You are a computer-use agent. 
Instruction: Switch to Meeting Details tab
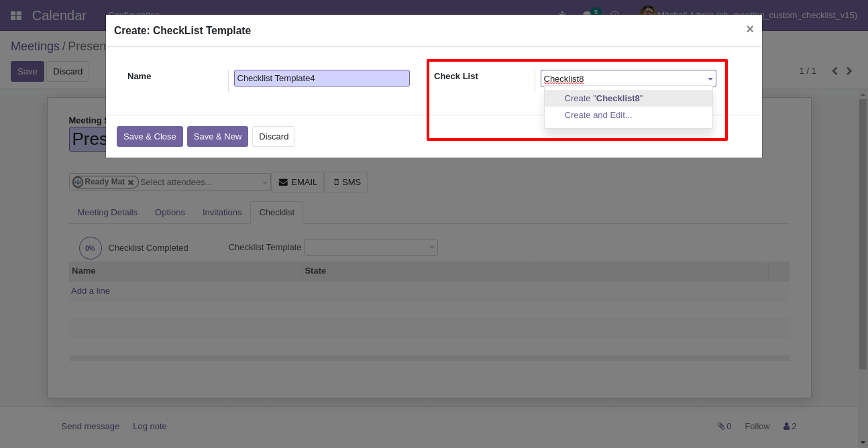107,213
